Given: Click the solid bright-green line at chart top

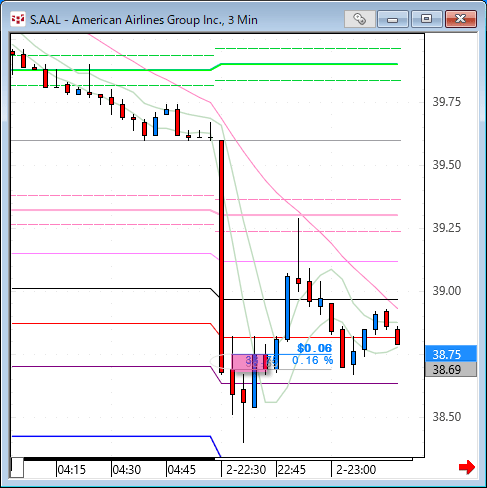Looking at the screenshot, I should [x=205, y=68].
